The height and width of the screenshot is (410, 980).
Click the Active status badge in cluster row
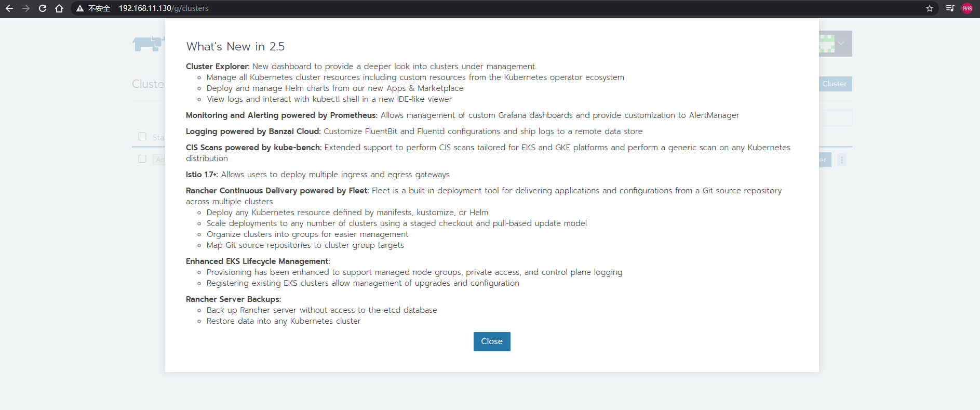tap(160, 160)
